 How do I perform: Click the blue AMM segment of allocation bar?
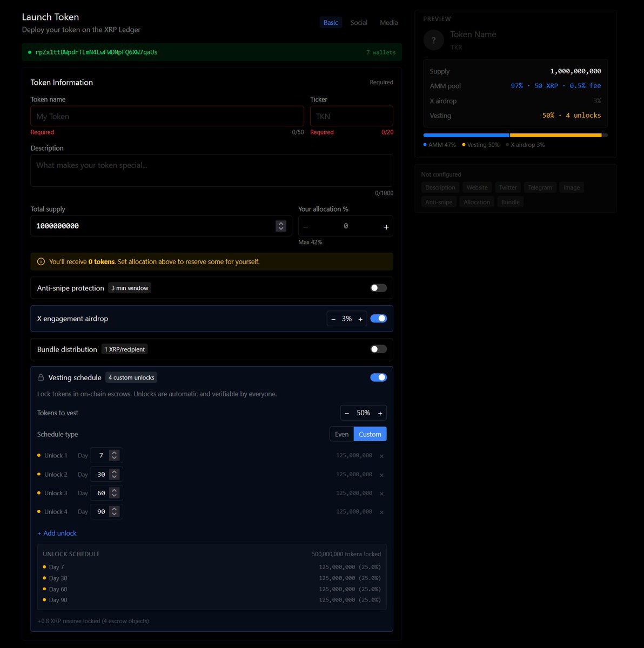[x=466, y=135]
